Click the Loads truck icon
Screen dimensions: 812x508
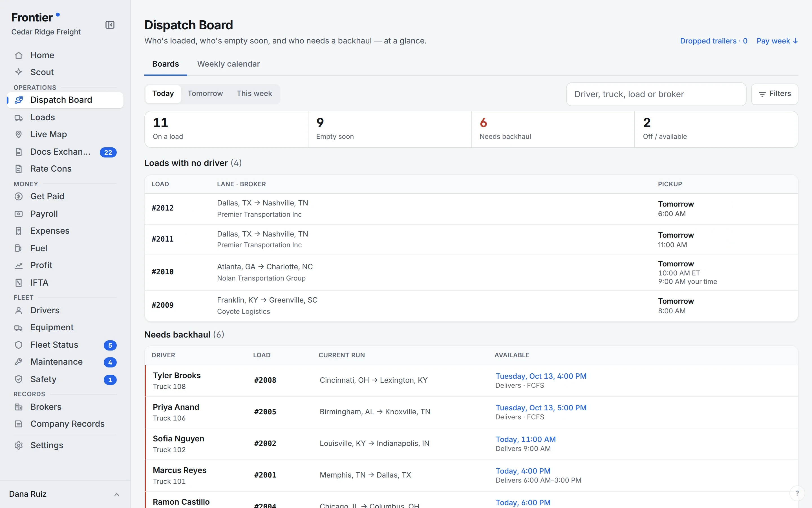coord(19,118)
